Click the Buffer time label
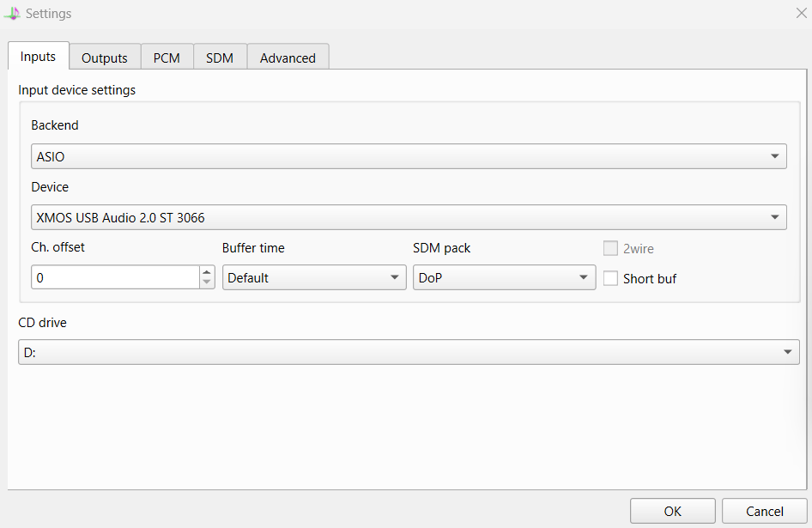The height and width of the screenshot is (528, 812). pyautogui.click(x=253, y=248)
